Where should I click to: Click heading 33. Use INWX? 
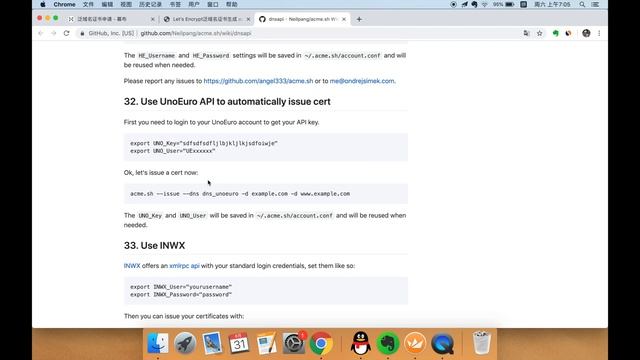154,245
